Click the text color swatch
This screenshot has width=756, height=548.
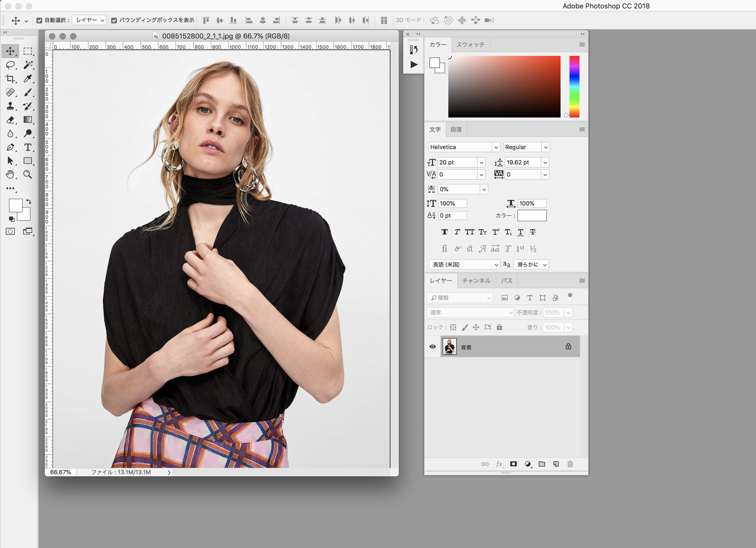[x=532, y=215]
